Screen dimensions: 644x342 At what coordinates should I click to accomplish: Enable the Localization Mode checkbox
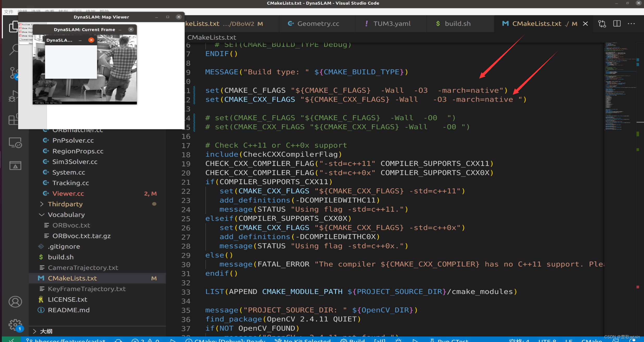point(20,40)
